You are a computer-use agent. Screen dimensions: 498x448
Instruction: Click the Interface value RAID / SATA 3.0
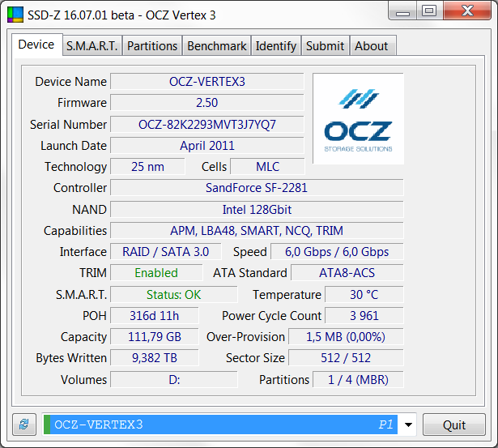(x=166, y=252)
